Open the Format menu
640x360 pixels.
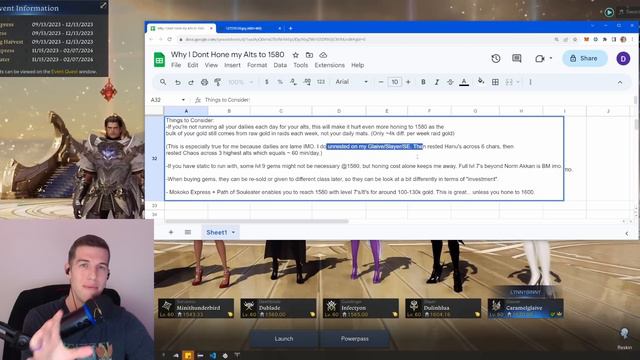click(x=257, y=65)
